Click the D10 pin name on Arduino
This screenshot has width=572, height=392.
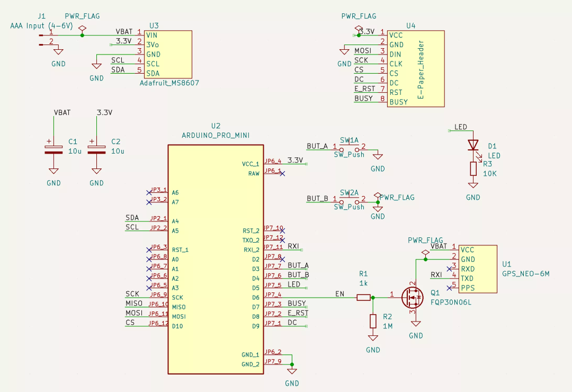(x=177, y=326)
